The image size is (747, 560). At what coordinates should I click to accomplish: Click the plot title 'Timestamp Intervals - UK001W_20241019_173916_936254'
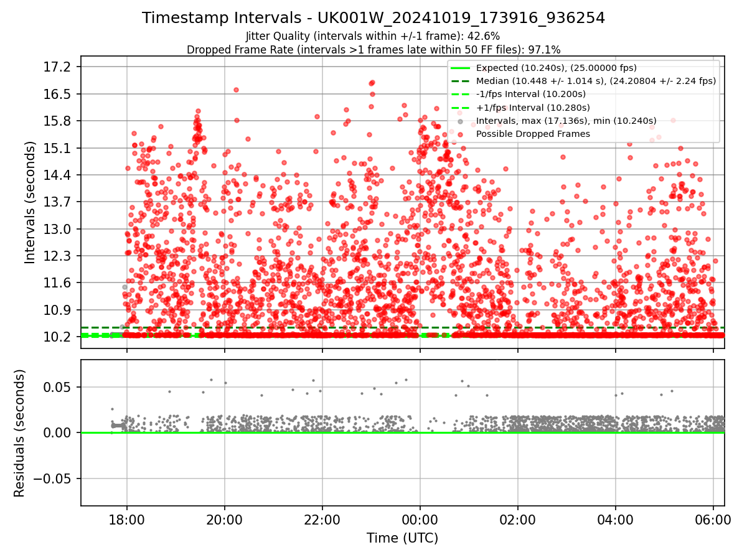point(374,18)
